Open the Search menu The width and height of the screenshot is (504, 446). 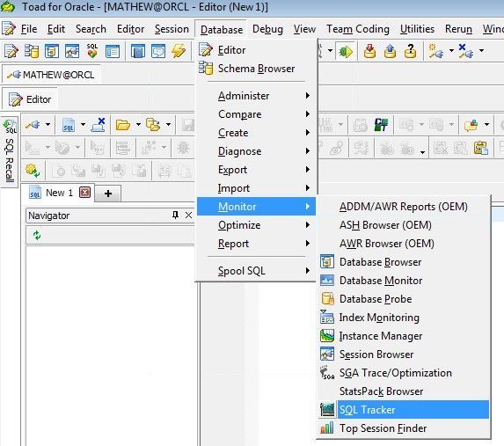(x=91, y=29)
